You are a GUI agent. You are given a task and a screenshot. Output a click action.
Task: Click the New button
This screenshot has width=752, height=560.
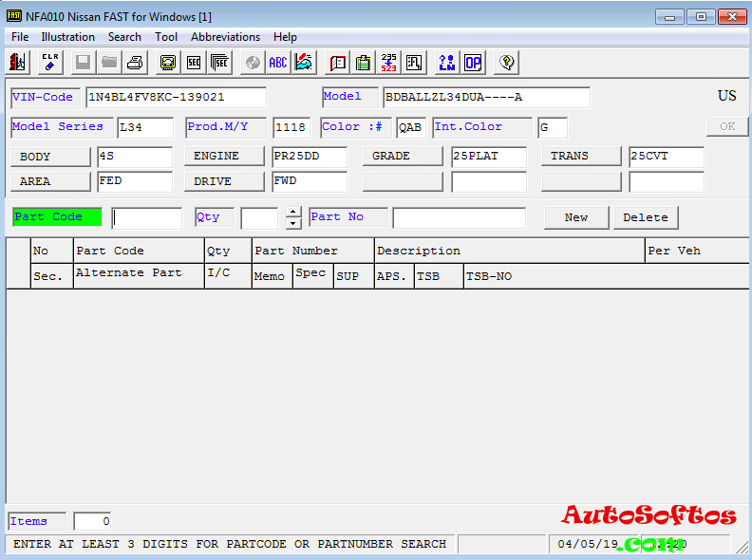pos(576,217)
